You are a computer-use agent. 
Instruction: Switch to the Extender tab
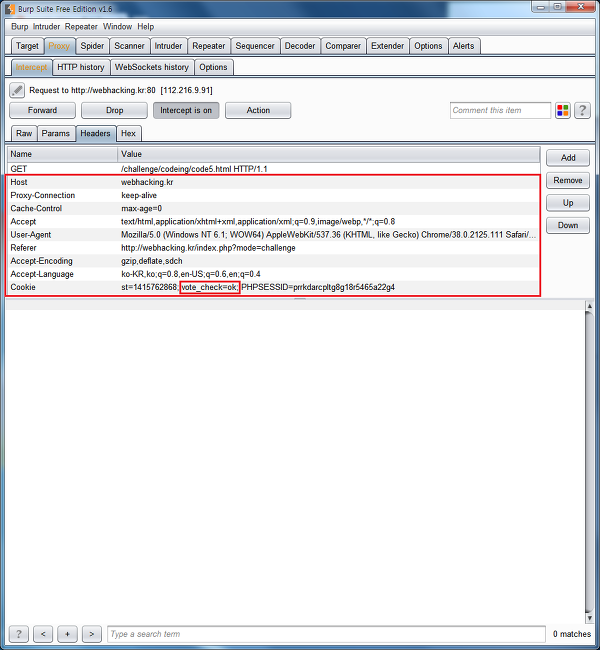click(x=387, y=46)
